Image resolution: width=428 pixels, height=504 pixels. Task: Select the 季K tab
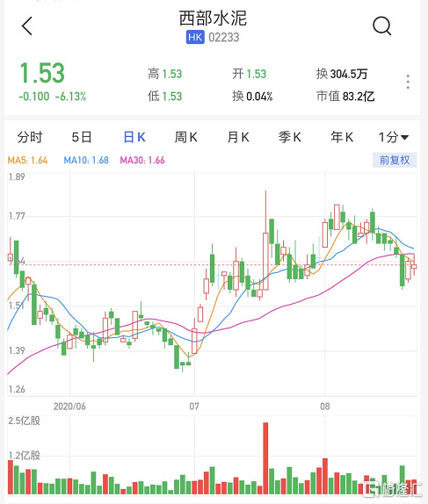[x=290, y=137]
